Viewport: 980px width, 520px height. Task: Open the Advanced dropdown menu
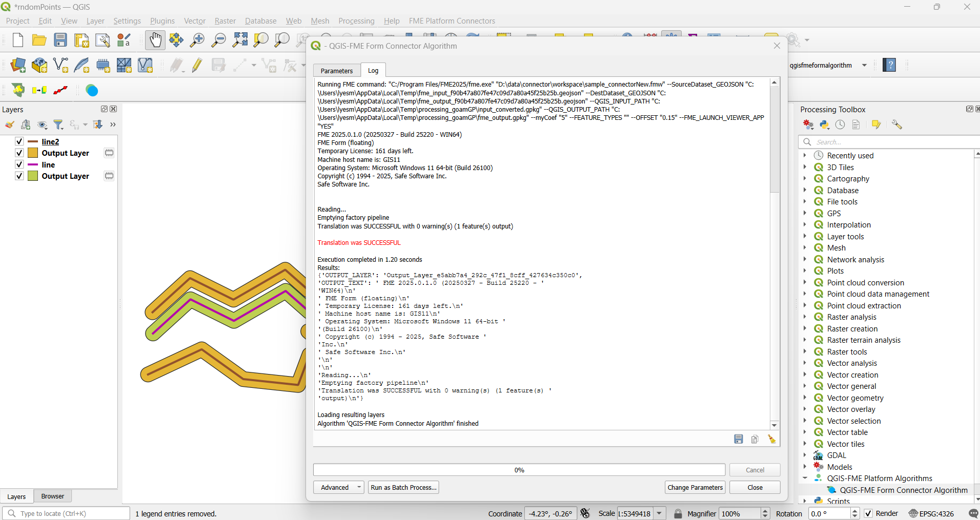click(339, 487)
